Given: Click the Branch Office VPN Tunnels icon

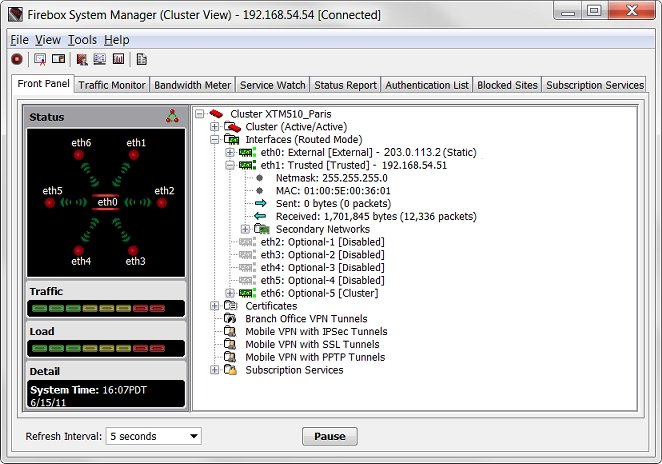Looking at the screenshot, I should pos(232,319).
